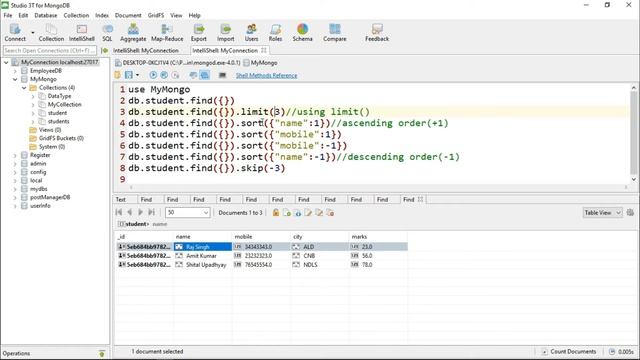Open the Connect dropdown arrow
The width and height of the screenshot is (640, 360).
coord(33,33)
